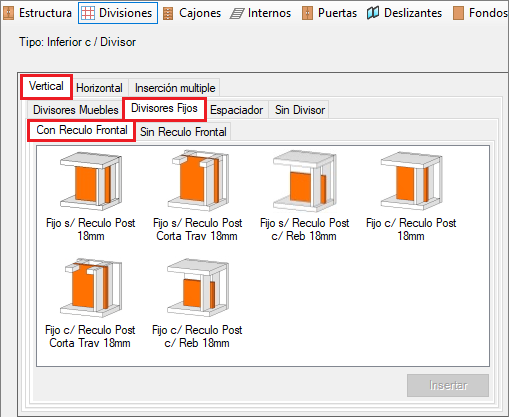This screenshot has height=417, width=509.
Task: Click the Puertas door icon
Action: (x=307, y=13)
